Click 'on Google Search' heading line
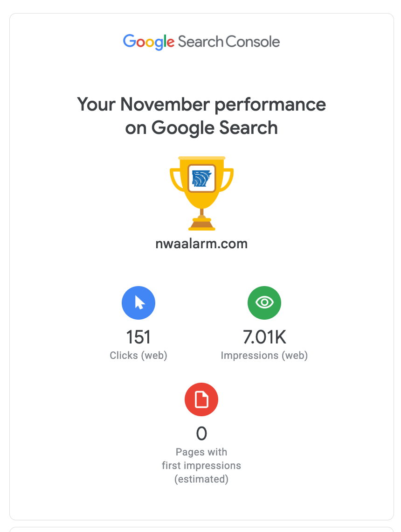Image resolution: width=401 pixels, height=532 pixels. [201, 128]
